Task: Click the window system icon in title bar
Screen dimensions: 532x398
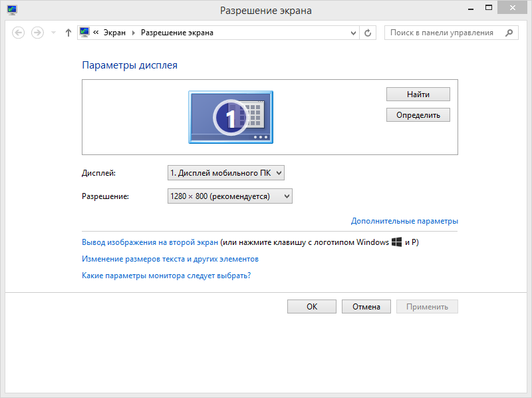Action: click(12, 10)
